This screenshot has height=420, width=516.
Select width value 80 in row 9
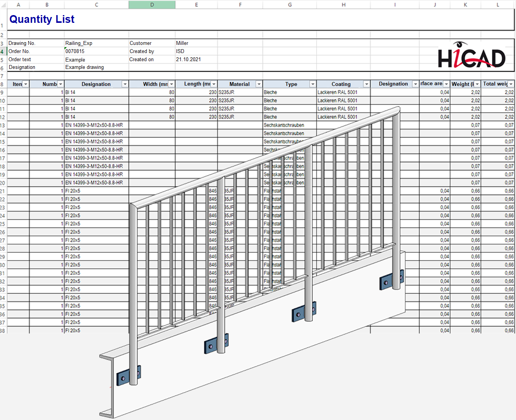tap(152, 92)
